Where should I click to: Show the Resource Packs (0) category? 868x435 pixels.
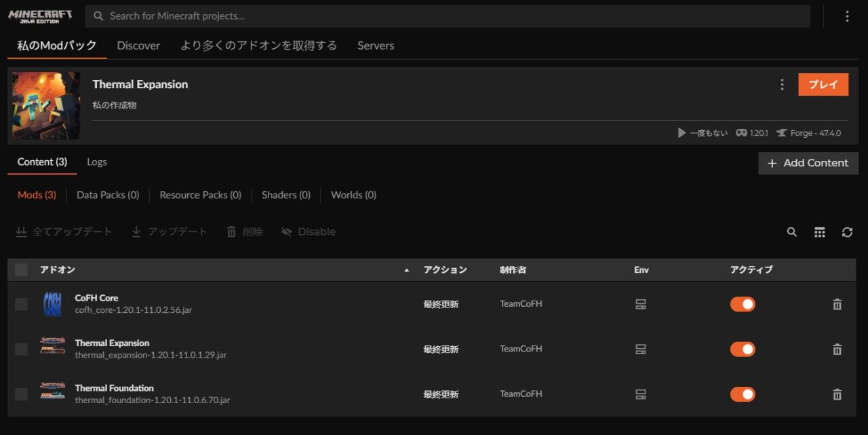tap(201, 195)
